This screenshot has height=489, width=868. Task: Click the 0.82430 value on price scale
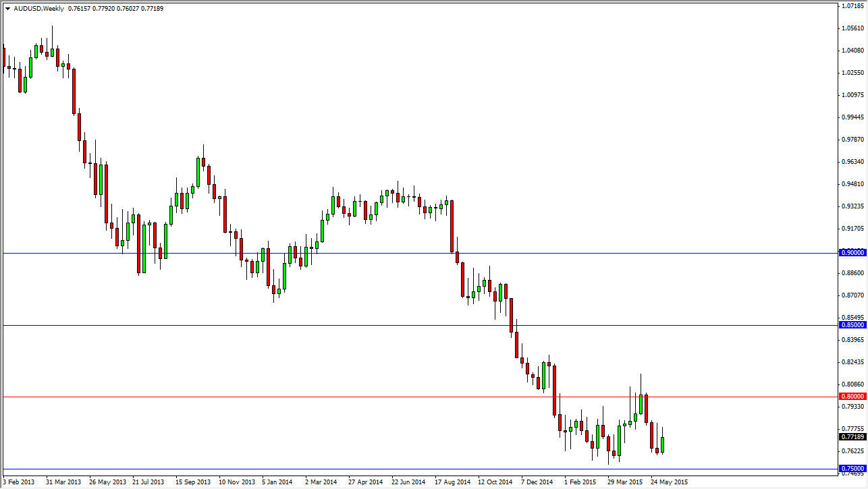853,362
